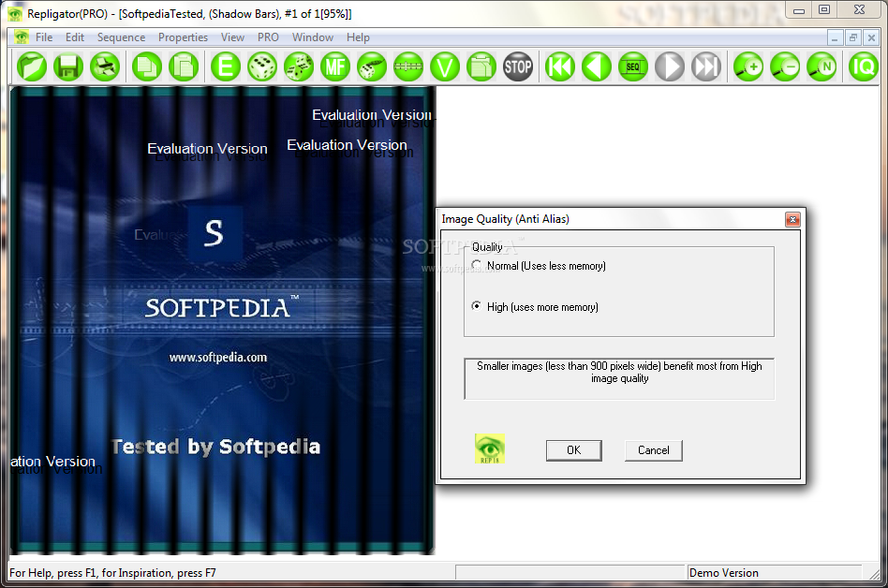888x588 pixels.
Task: Open the View menu
Action: click(232, 37)
